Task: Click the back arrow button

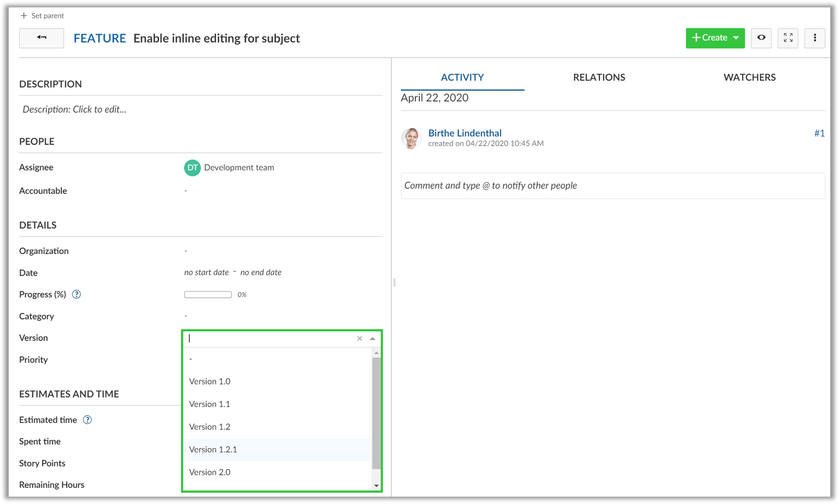Action: click(41, 38)
